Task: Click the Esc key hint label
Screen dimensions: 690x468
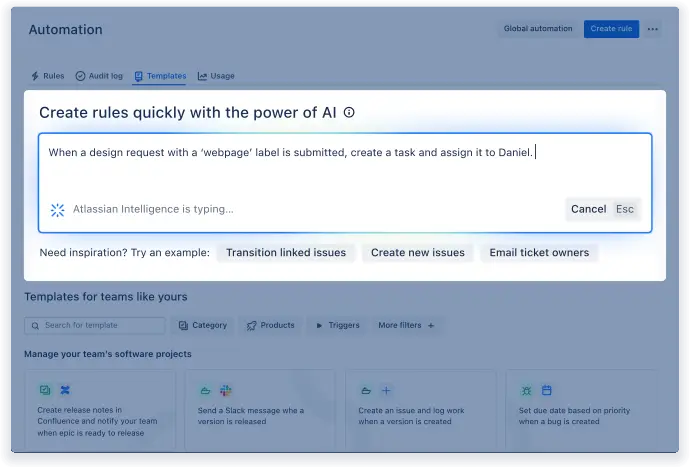Action: [624, 209]
